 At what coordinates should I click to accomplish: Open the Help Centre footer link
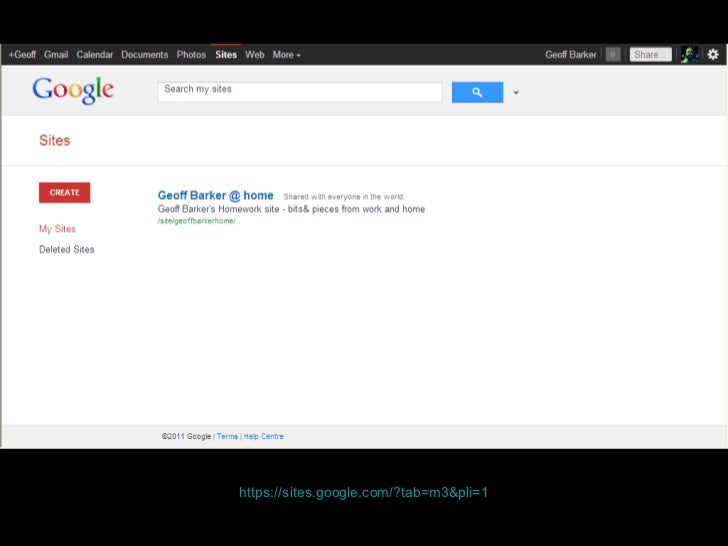pos(264,436)
